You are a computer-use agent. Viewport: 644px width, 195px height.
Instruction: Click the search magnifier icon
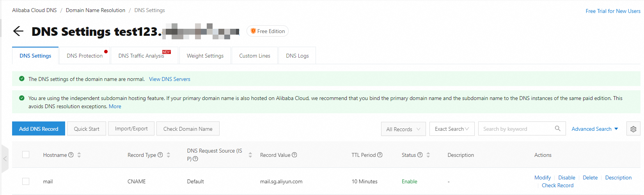click(x=557, y=128)
